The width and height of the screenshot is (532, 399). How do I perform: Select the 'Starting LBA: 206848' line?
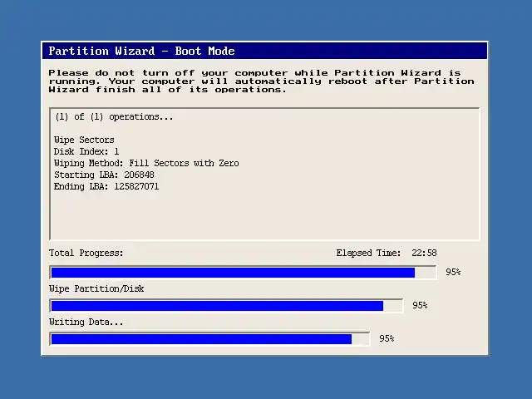coord(104,175)
